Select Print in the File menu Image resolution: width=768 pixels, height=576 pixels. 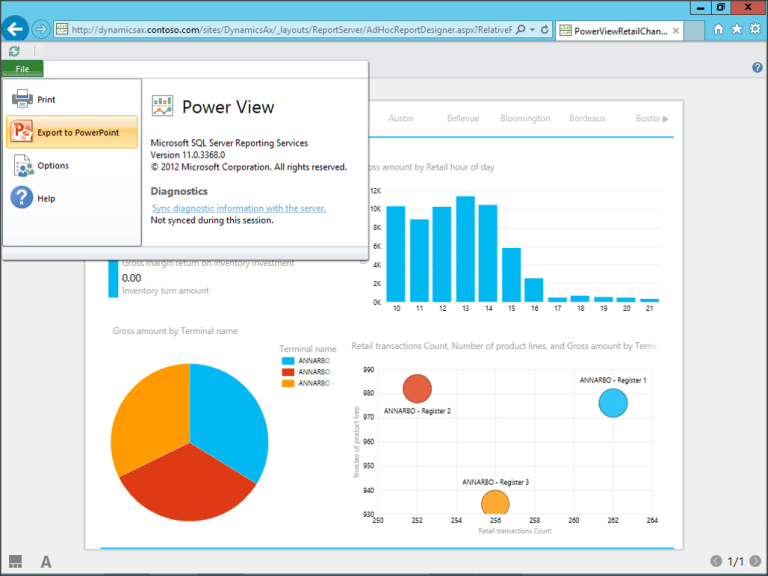tap(72, 99)
